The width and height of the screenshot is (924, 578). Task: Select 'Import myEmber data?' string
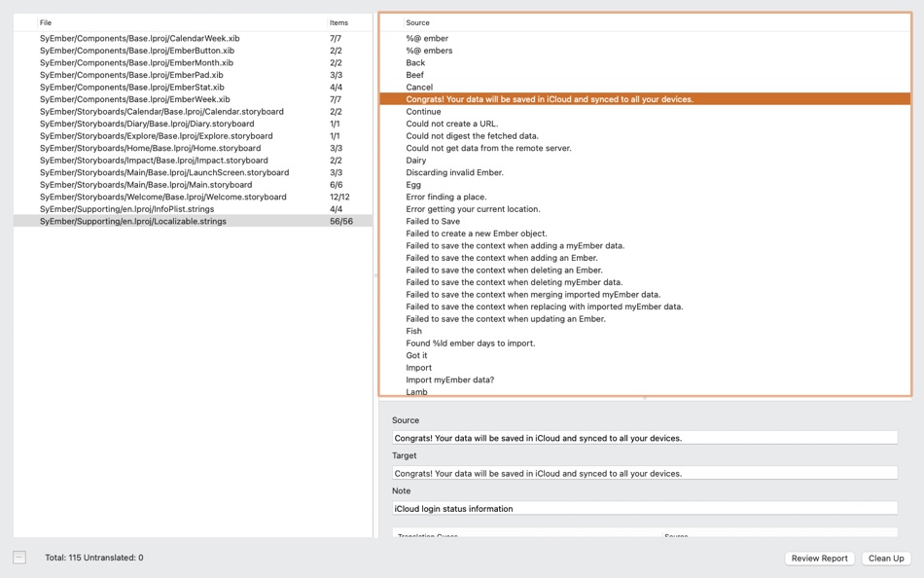tap(645, 379)
